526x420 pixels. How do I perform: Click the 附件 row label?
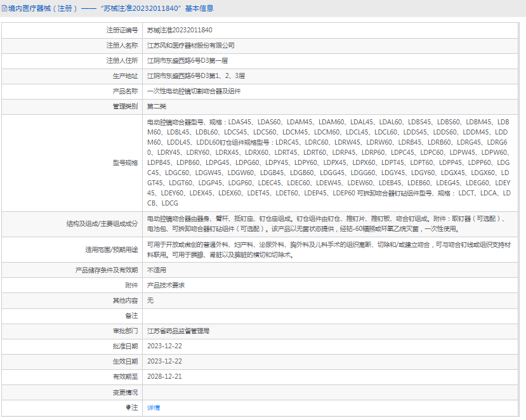pos(131,285)
